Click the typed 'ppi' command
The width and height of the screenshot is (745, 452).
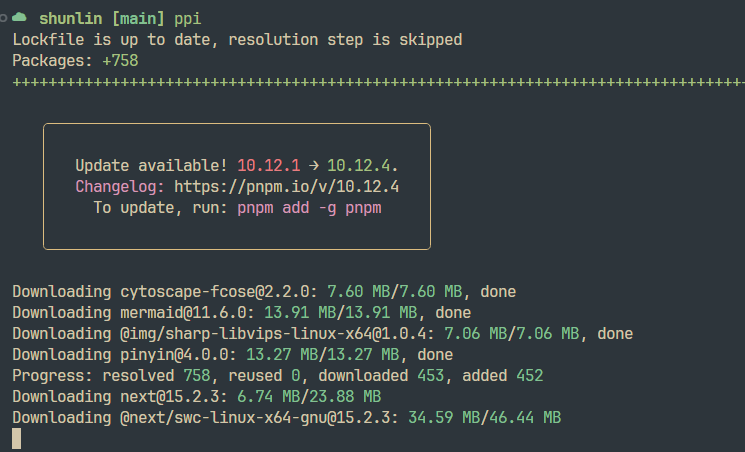click(x=188, y=19)
